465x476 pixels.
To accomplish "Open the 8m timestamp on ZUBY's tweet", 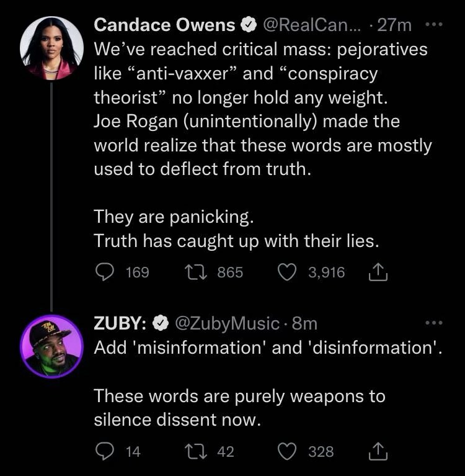I will 305,323.
